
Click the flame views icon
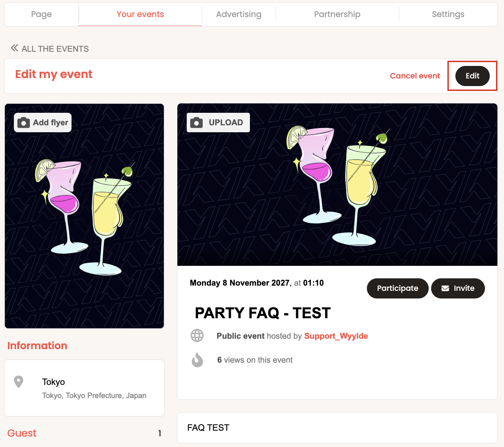(x=197, y=360)
